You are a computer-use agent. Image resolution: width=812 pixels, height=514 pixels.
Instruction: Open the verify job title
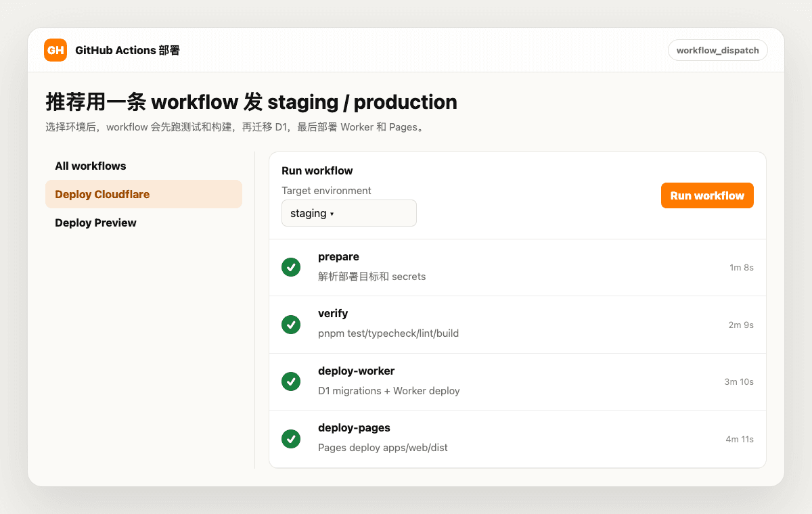tap(333, 314)
